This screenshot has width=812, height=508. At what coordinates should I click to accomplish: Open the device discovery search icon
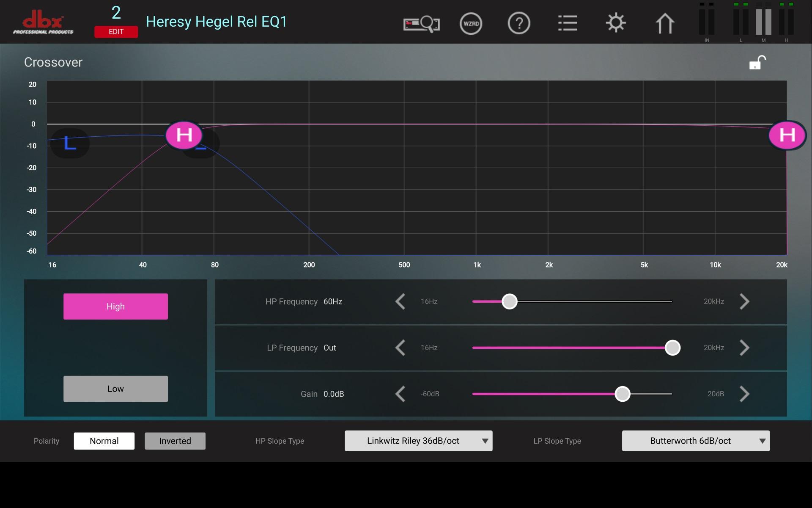click(x=421, y=23)
